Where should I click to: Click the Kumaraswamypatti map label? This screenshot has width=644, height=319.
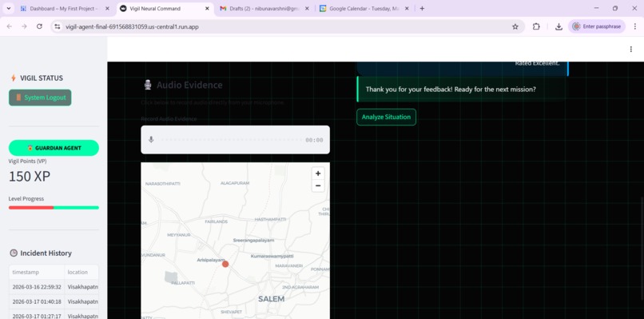coord(272,256)
